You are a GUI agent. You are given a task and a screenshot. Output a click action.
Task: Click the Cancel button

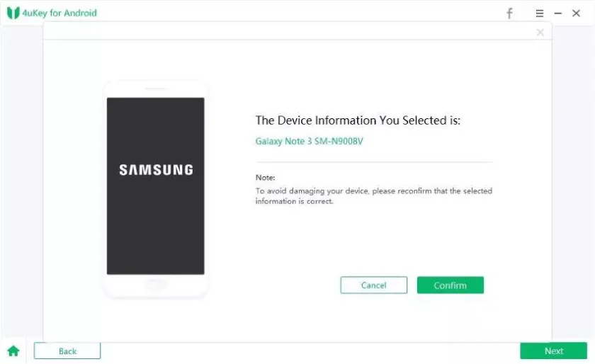[373, 285]
